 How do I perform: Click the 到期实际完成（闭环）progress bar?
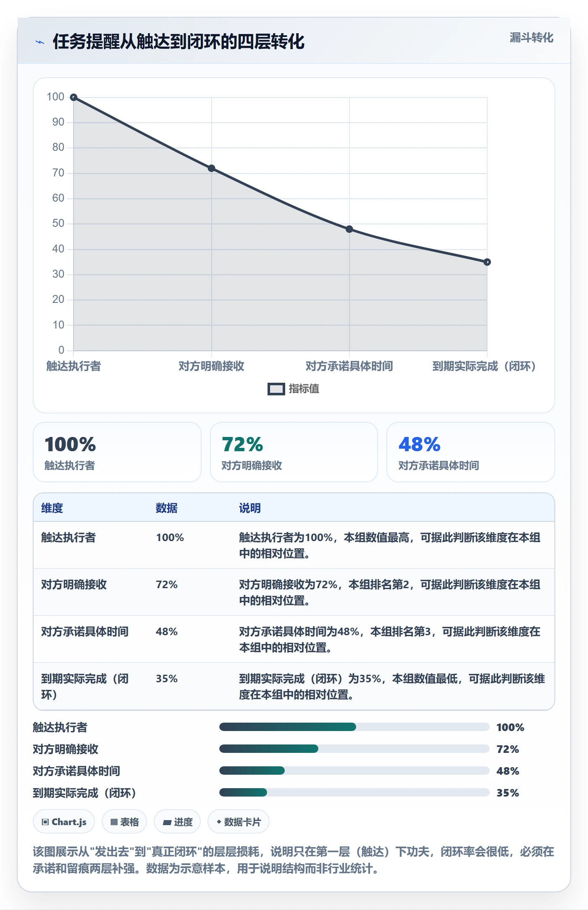354,792
